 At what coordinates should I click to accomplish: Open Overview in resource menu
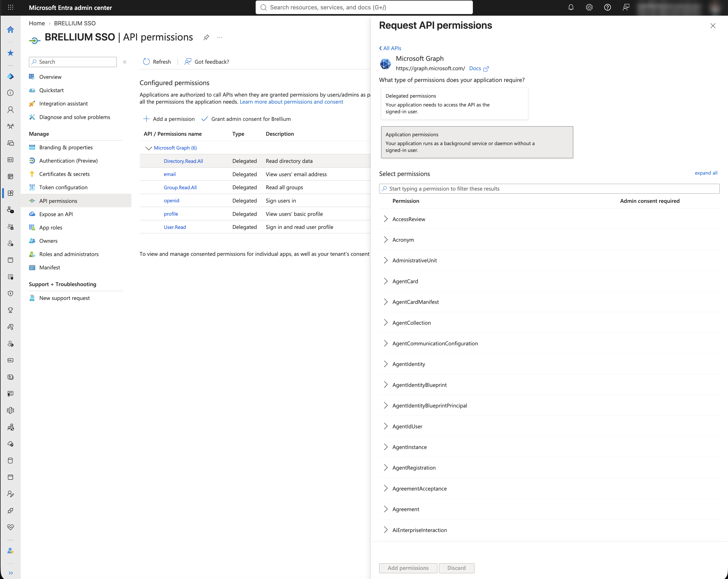(x=50, y=77)
